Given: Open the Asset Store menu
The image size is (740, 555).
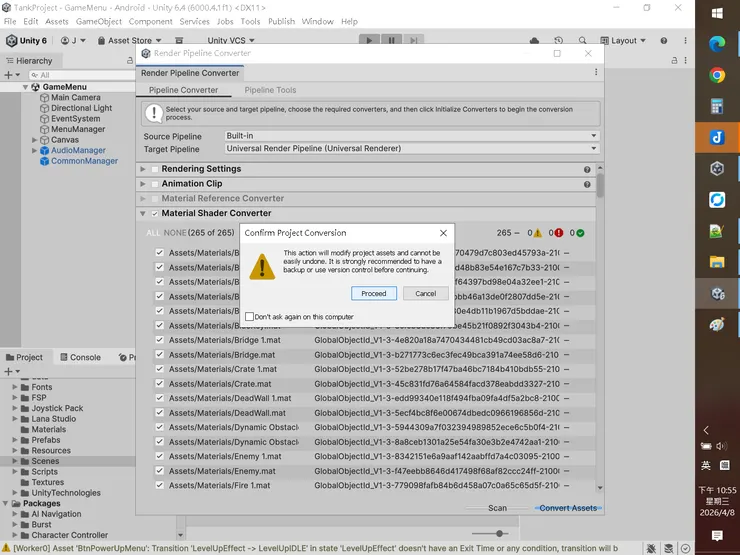Looking at the screenshot, I should (x=129, y=41).
